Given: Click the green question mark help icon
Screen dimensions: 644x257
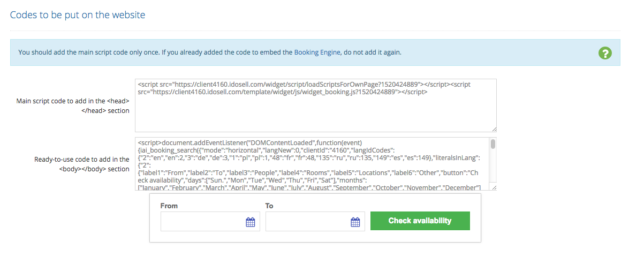Looking at the screenshot, I should click(x=605, y=52).
